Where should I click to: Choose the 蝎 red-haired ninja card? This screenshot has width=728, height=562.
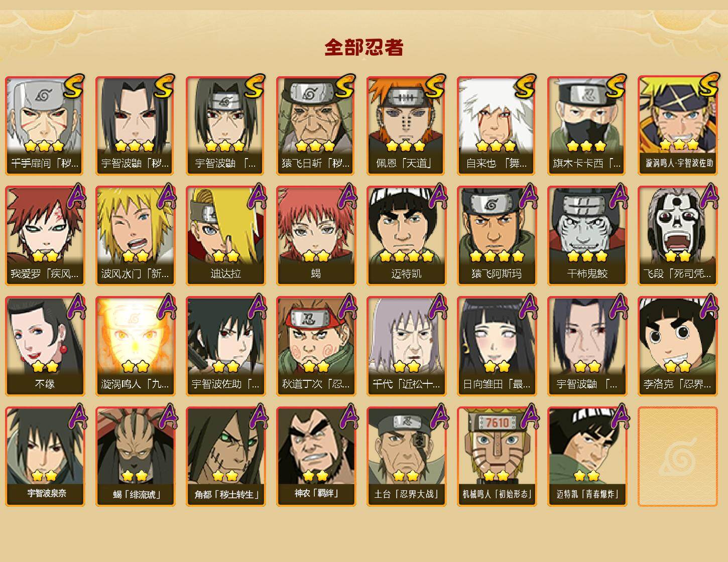316,236
